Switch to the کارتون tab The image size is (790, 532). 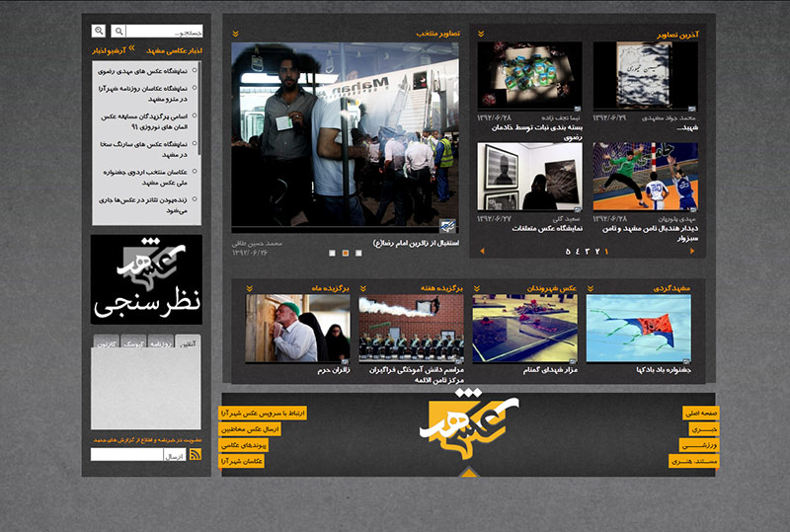tap(107, 342)
